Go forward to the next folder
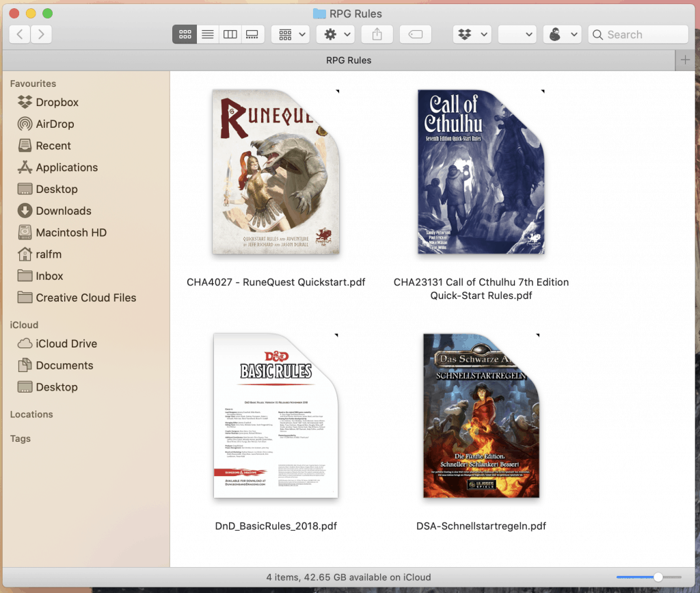The image size is (700, 593). (x=41, y=34)
